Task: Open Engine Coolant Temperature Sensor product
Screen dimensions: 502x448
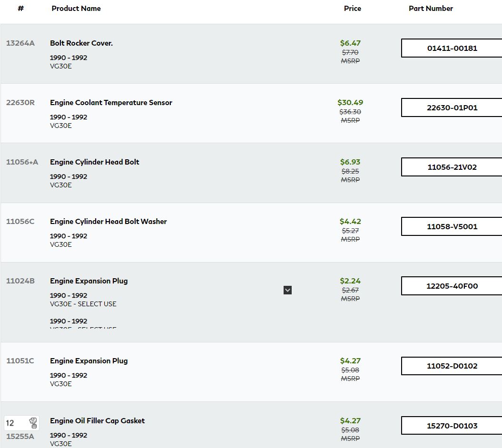Action: [x=111, y=103]
